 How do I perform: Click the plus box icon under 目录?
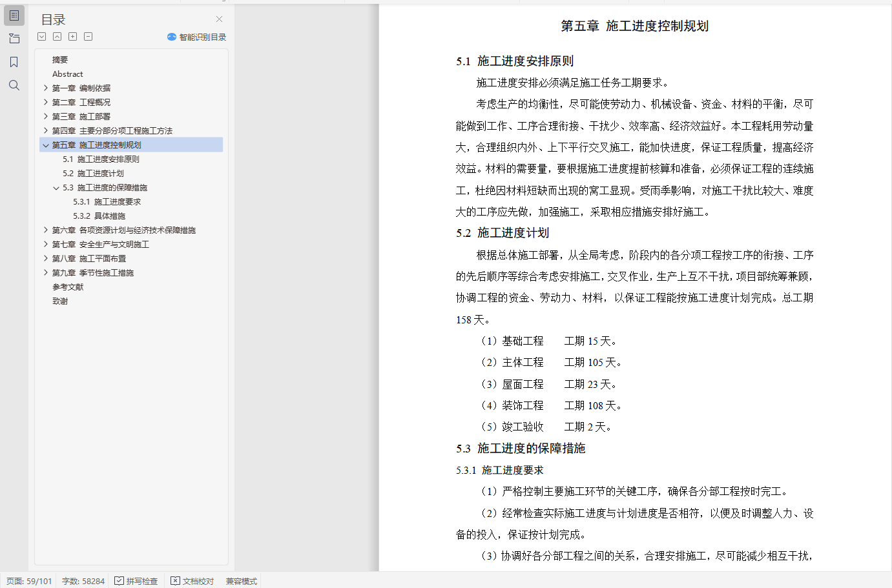73,37
